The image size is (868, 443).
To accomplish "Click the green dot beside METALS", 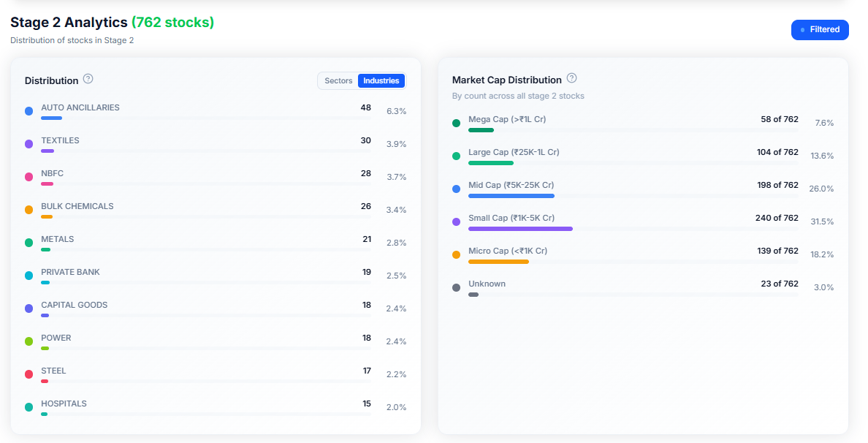I will pyautogui.click(x=28, y=243).
